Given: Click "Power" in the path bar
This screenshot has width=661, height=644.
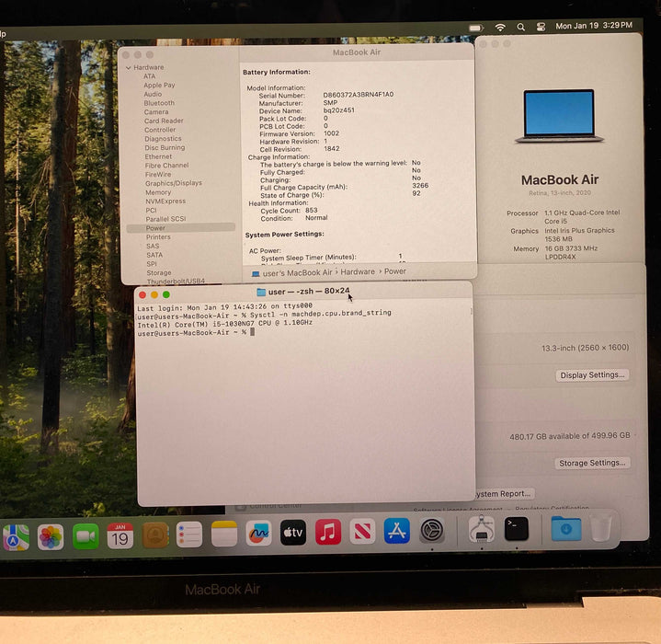Looking at the screenshot, I should click(395, 271).
